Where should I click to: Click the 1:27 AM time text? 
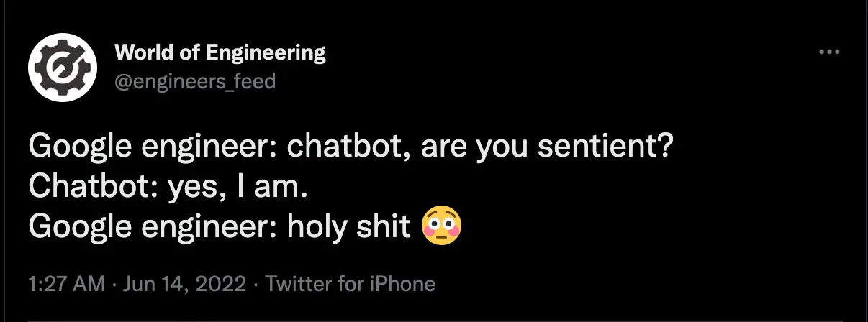(66, 284)
